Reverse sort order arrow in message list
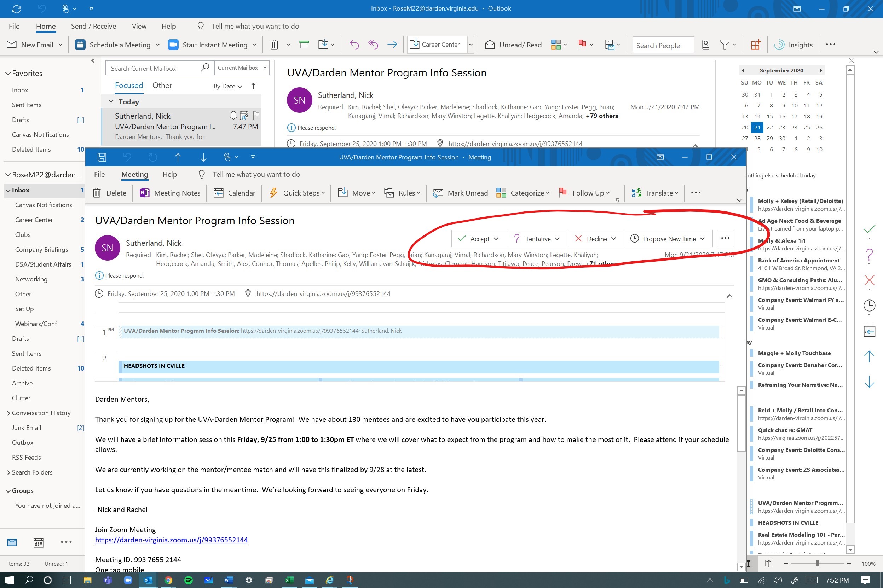 point(253,86)
